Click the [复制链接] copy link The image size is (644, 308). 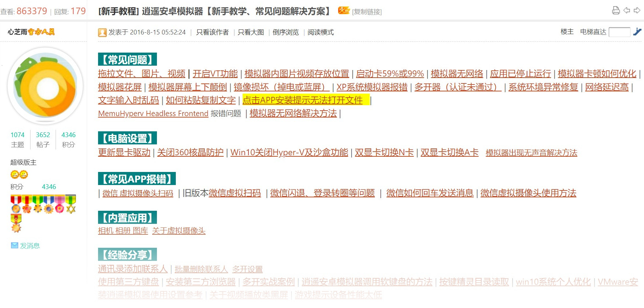(x=367, y=12)
